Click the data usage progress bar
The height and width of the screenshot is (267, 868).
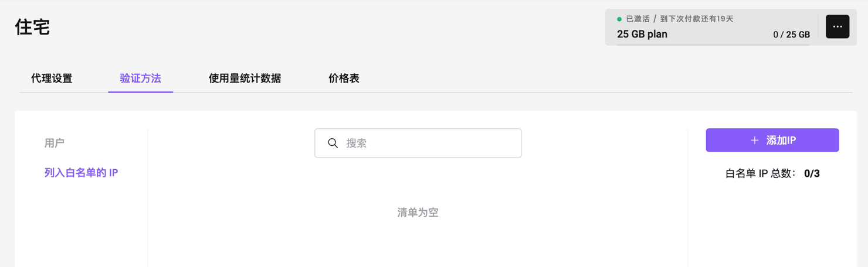coord(713,44)
